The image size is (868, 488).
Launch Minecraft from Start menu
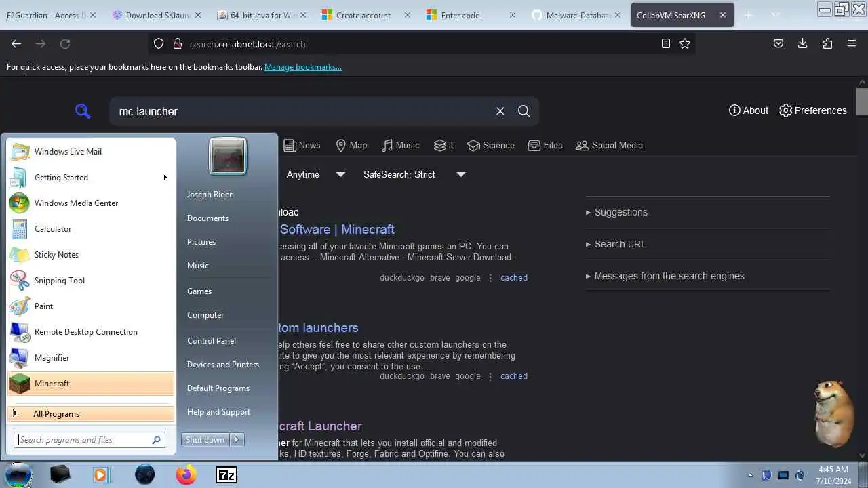tap(91, 384)
